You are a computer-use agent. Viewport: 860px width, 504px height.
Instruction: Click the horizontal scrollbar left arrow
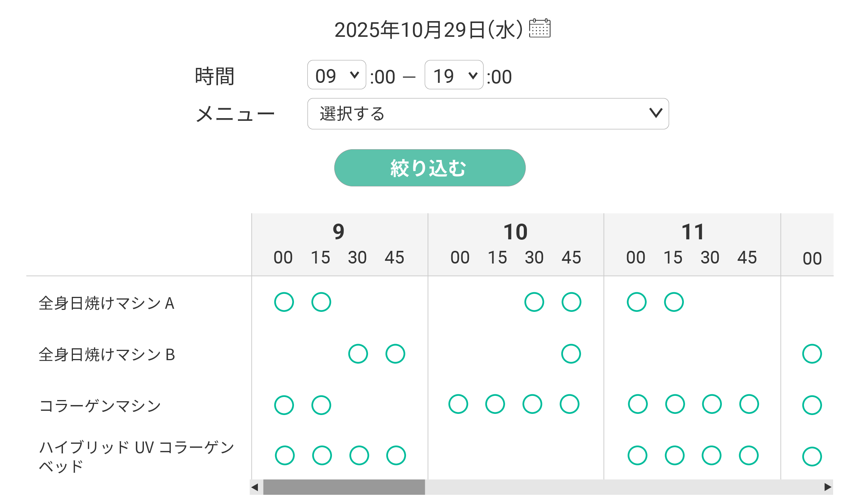(255, 487)
